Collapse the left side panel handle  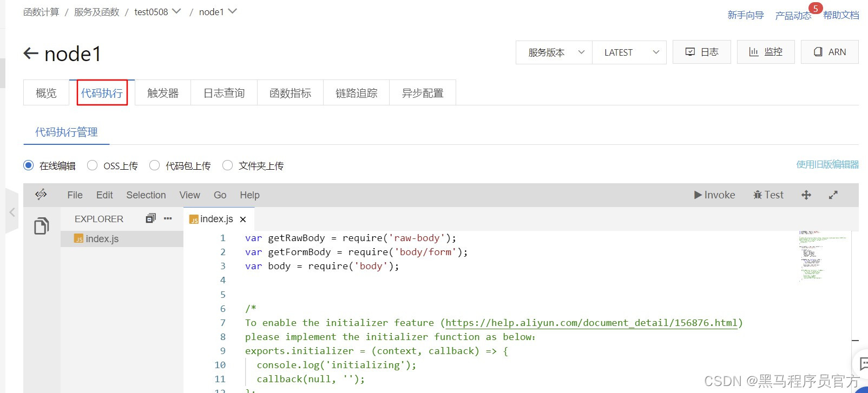tap(12, 212)
